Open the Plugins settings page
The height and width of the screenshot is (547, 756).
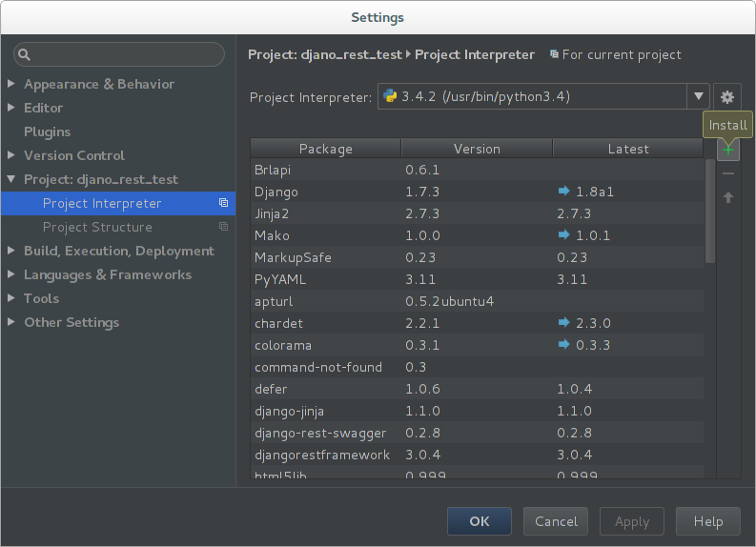pyautogui.click(x=48, y=132)
